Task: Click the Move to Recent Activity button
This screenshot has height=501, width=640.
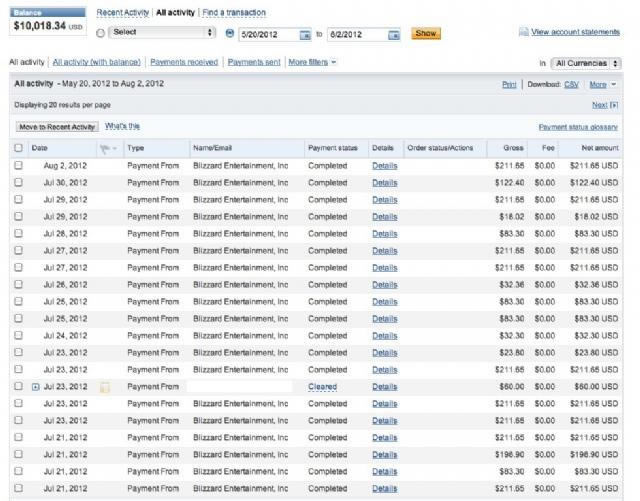Action: coord(57,127)
